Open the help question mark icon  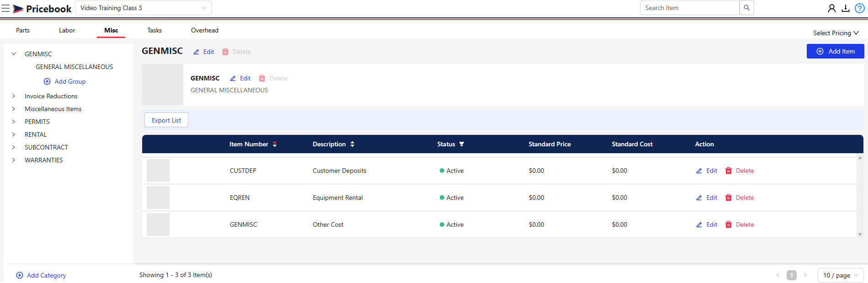(x=860, y=8)
